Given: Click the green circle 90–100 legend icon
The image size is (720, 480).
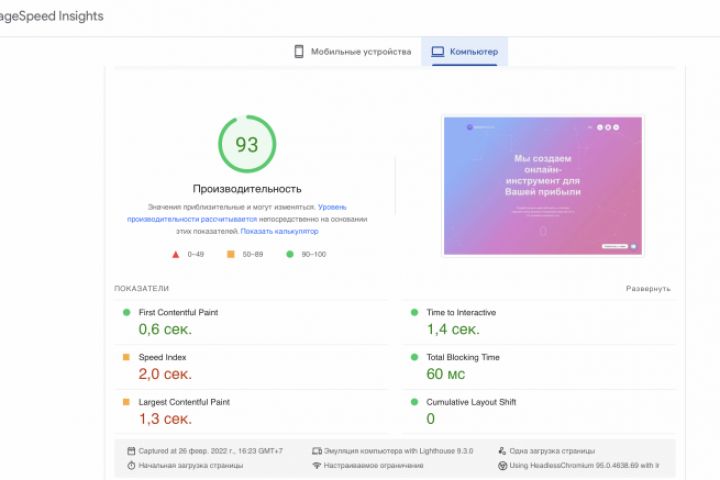Looking at the screenshot, I should point(290,254).
